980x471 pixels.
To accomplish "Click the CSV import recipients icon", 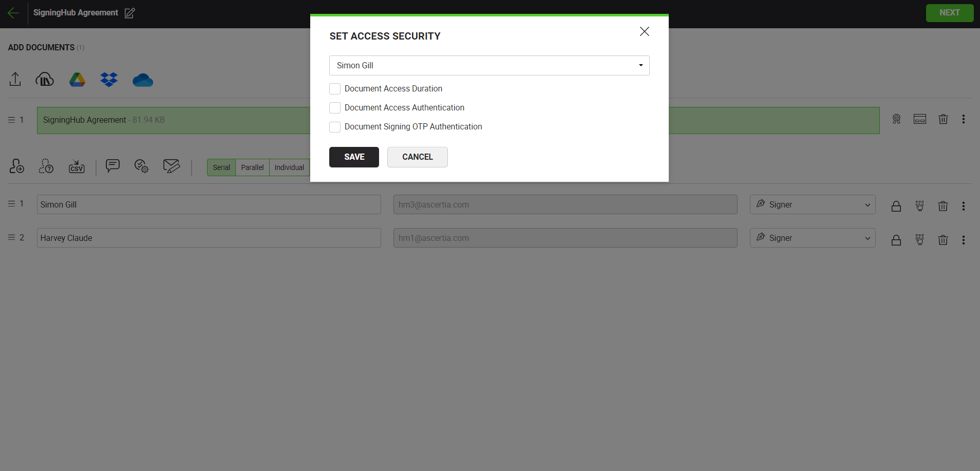I will point(77,166).
